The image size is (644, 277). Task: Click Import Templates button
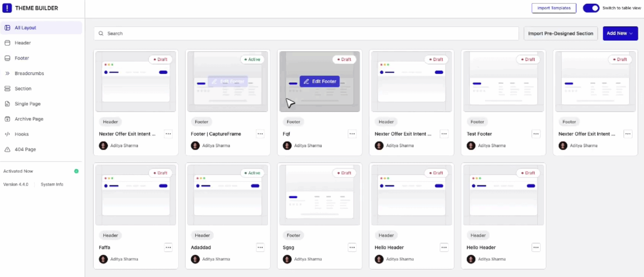554,8
